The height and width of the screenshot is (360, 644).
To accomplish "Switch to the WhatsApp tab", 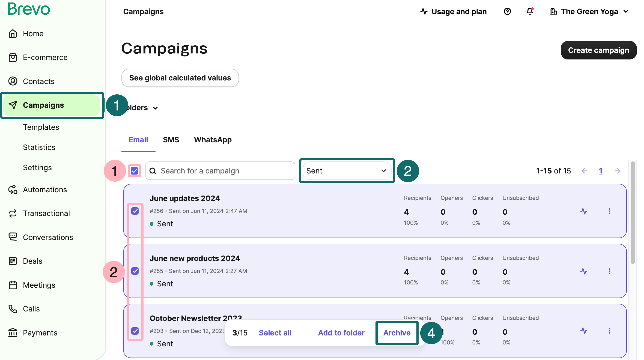I will (213, 140).
